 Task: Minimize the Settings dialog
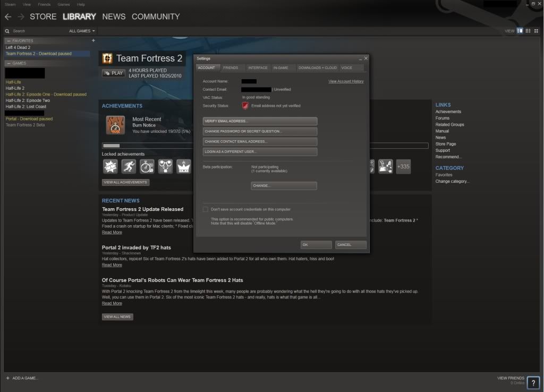[x=360, y=59]
